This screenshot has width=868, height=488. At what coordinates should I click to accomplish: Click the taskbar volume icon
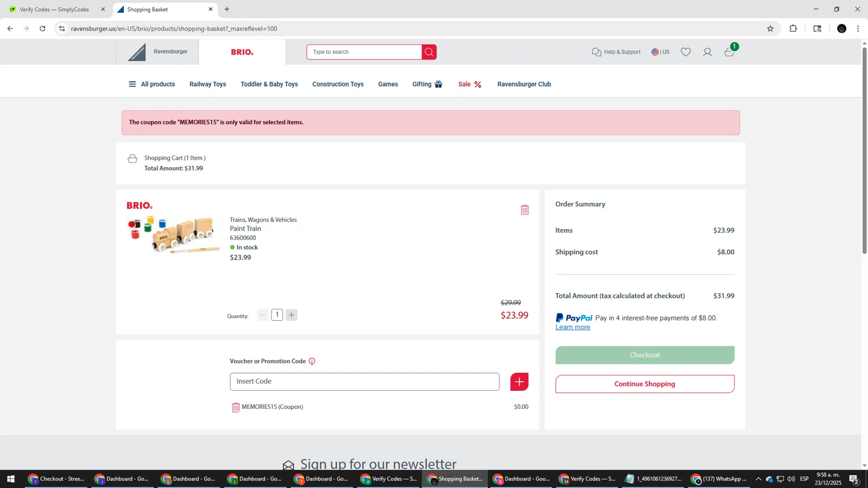[x=791, y=479]
